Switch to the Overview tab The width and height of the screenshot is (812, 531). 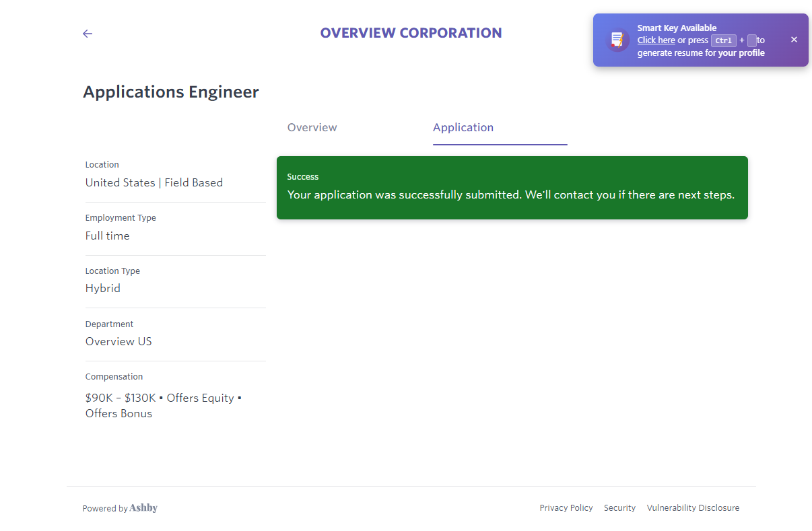[312, 128]
